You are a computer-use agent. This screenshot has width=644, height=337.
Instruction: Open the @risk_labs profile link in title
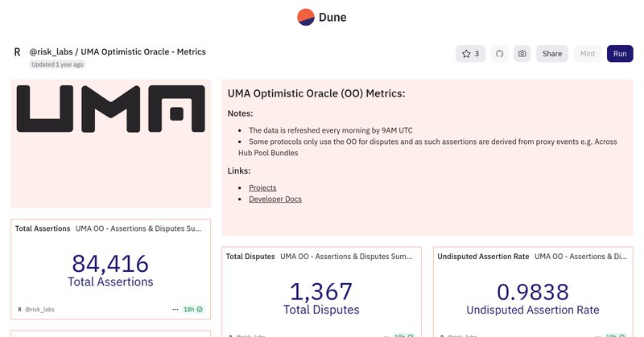pos(51,51)
